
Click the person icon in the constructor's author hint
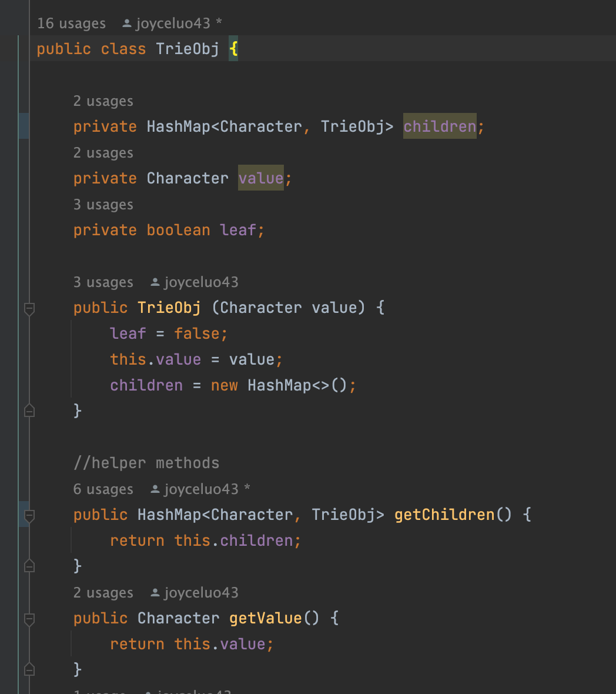(x=155, y=282)
